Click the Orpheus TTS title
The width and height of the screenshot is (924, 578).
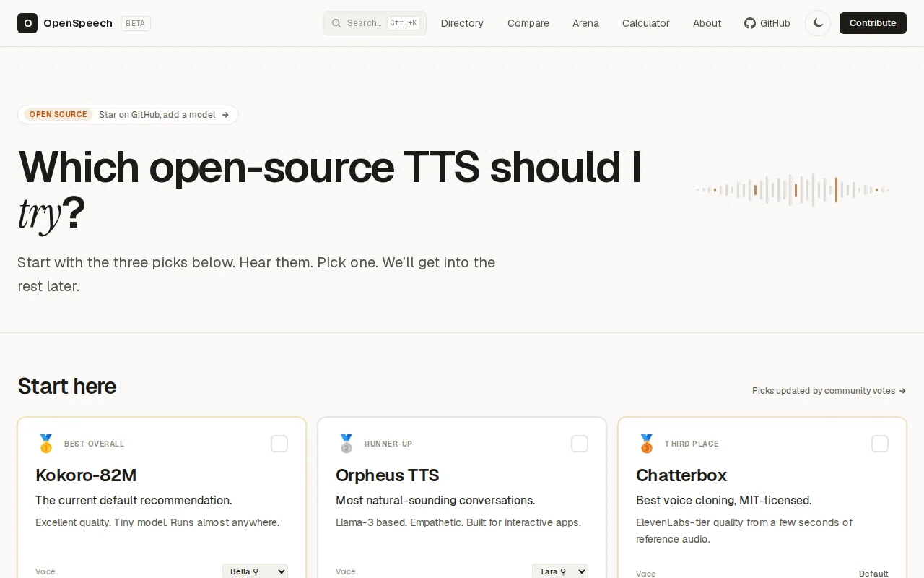point(388,475)
